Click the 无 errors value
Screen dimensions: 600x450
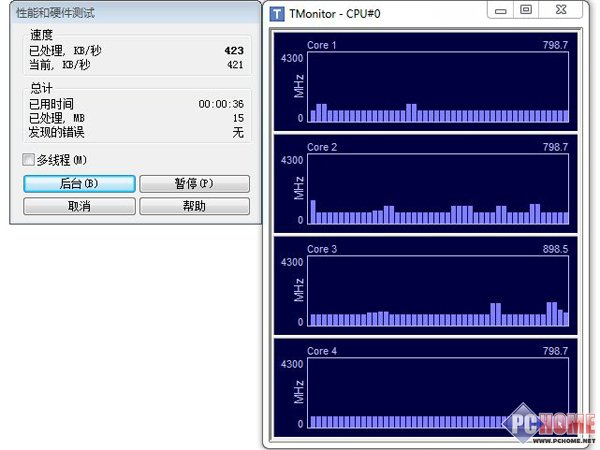(238, 132)
